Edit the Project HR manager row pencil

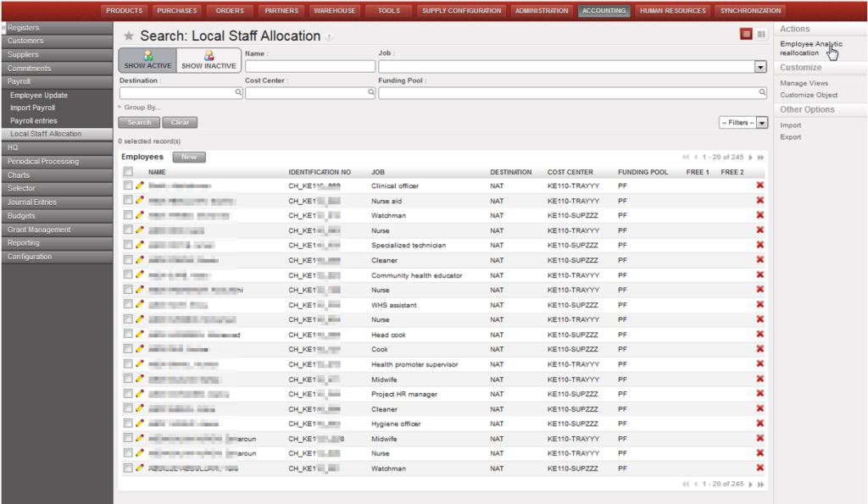(x=140, y=394)
